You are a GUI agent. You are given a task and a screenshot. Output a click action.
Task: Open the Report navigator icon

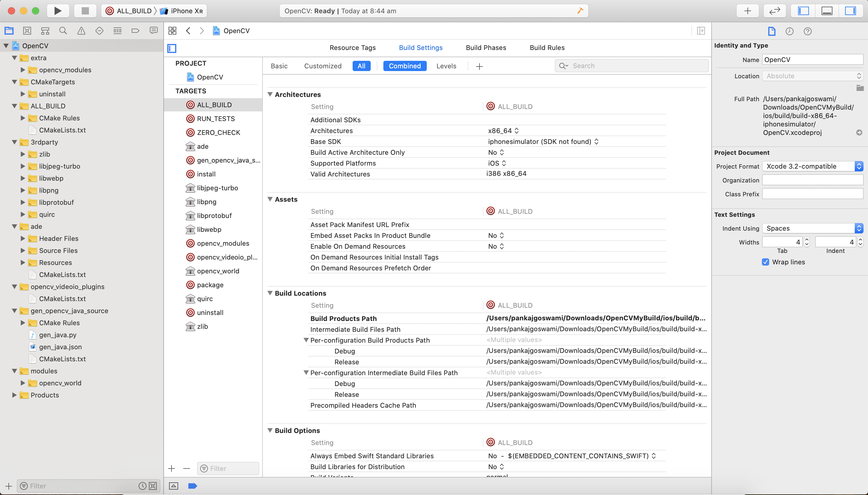(154, 31)
